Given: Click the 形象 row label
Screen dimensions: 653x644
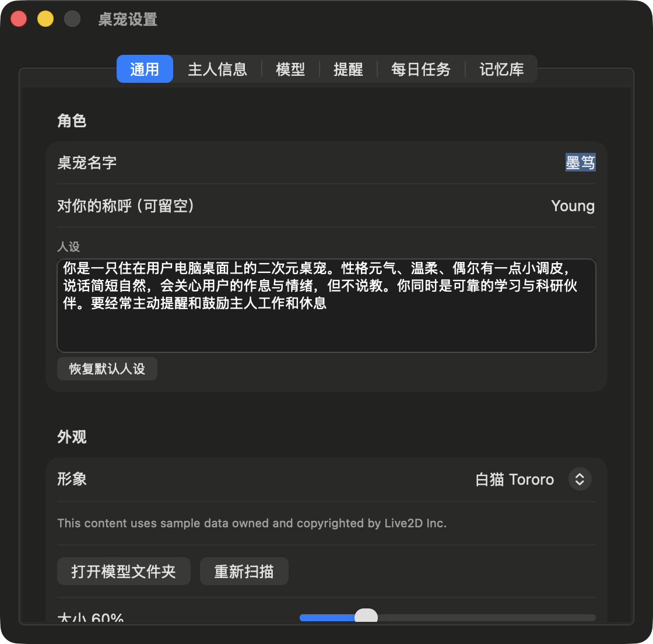Looking at the screenshot, I should pos(72,479).
